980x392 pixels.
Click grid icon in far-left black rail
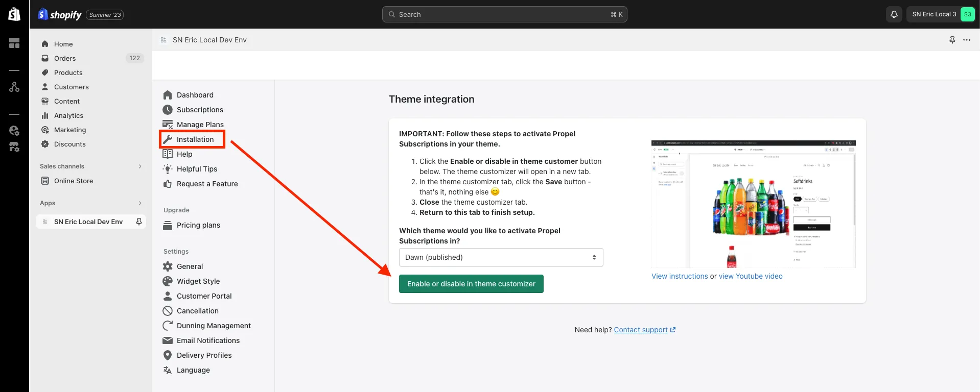pos(14,43)
